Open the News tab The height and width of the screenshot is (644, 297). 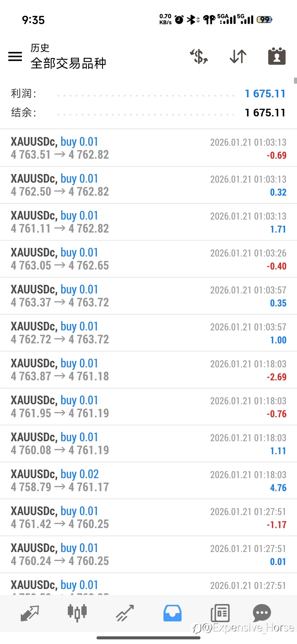tap(220, 613)
